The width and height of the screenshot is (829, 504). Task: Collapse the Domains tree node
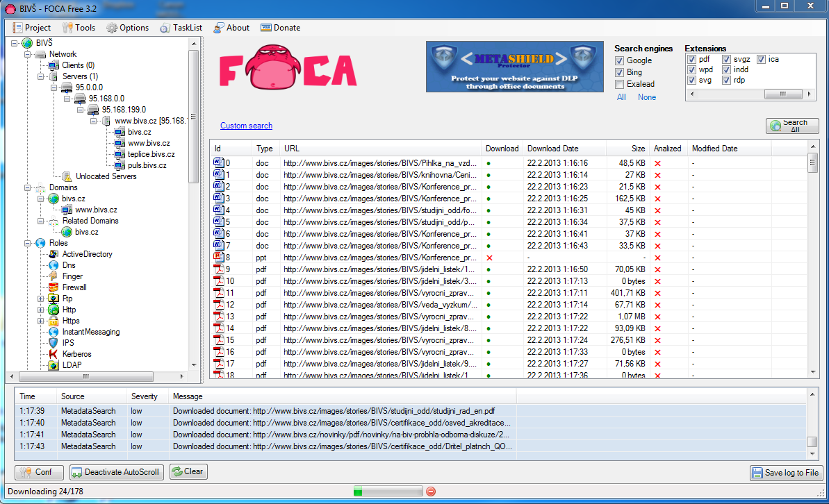click(28, 187)
